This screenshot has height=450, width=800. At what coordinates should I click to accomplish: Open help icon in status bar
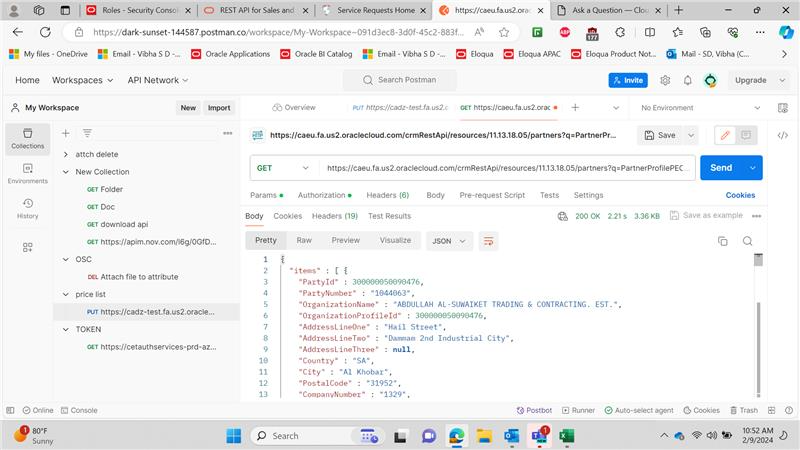pyautogui.click(x=789, y=410)
